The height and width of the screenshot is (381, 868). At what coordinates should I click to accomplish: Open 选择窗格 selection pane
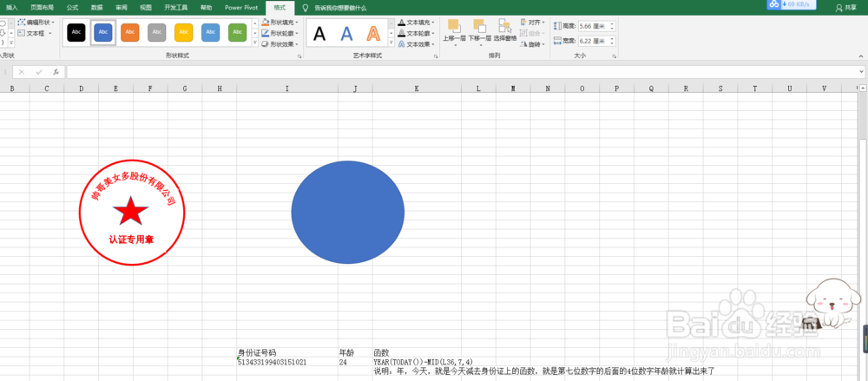coord(505,30)
